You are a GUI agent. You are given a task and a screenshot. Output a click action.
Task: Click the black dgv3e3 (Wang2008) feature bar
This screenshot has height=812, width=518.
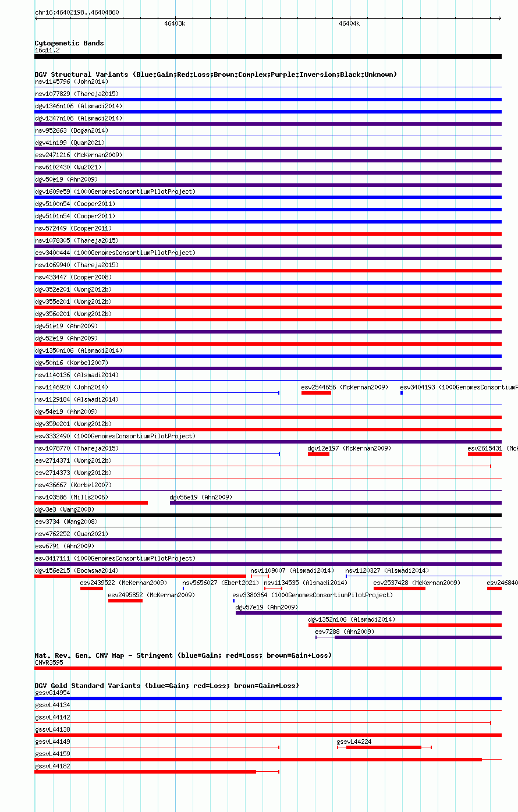point(268,515)
